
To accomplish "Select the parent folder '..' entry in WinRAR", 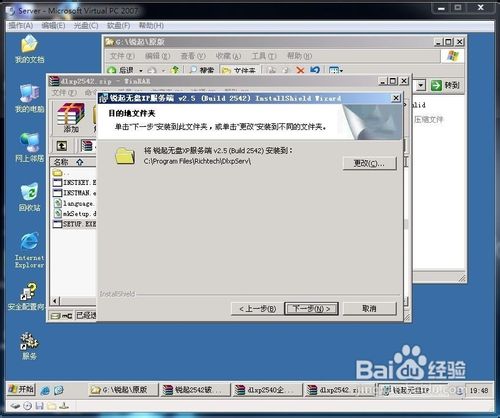I will click(61, 173).
